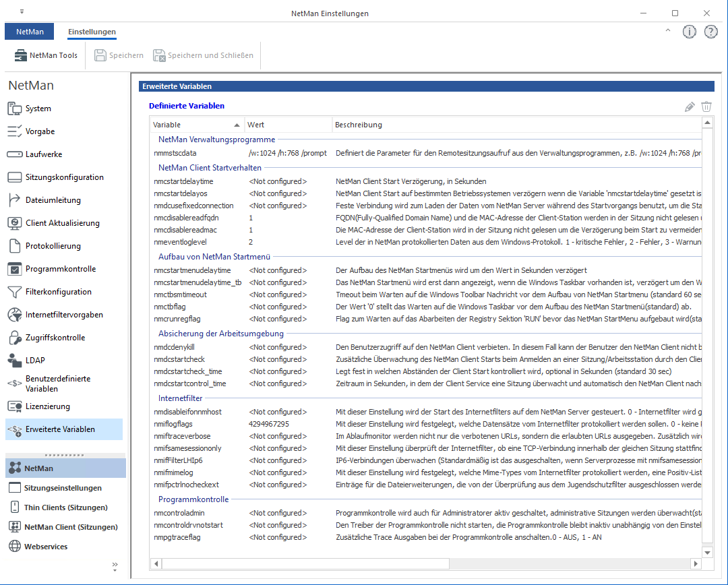Viewport: 728px width, 585px height.
Task: Click the NetMan Tools button
Action: point(45,55)
